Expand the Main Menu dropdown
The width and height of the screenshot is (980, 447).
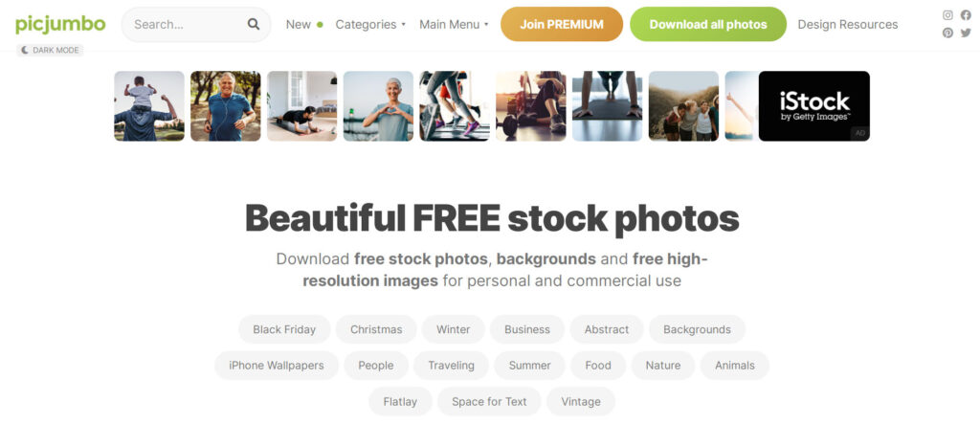click(x=454, y=24)
